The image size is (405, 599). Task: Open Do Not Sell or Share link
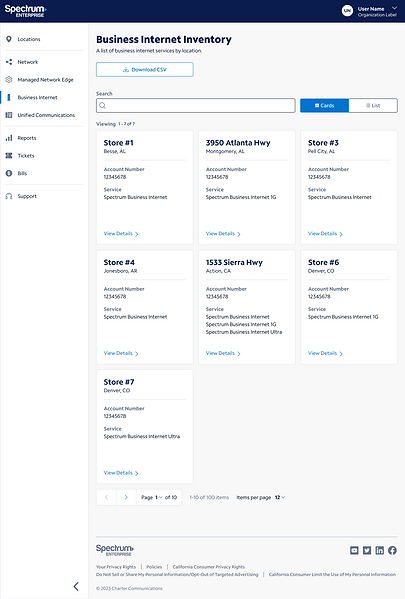[177, 574]
